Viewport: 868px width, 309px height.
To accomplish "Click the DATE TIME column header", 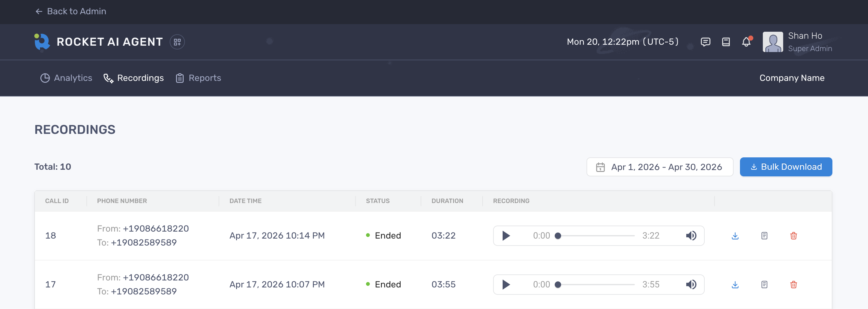I will (x=245, y=201).
